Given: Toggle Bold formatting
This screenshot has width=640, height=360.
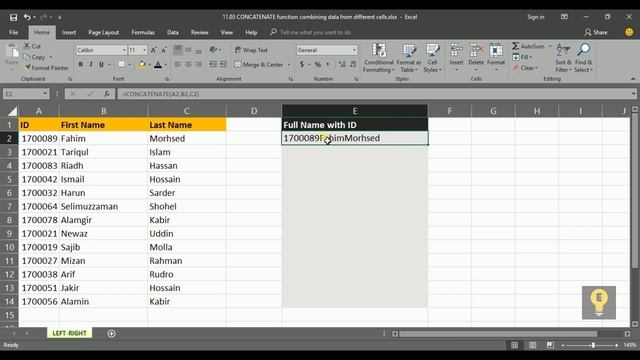Looking at the screenshot, I should (80, 64).
